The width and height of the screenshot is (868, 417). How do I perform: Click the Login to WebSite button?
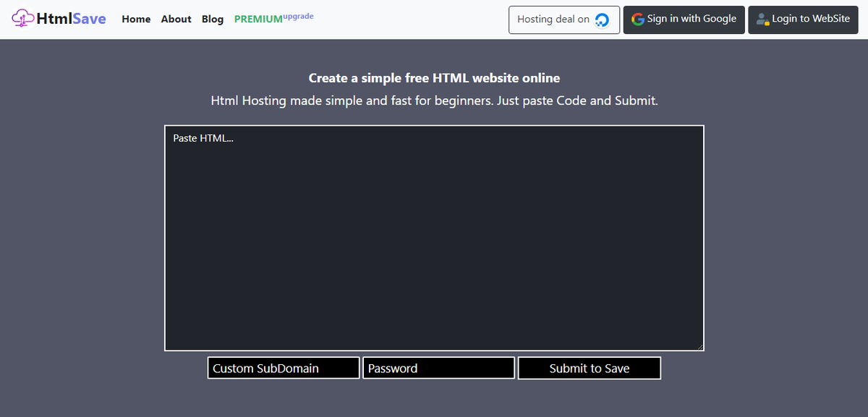[x=803, y=20]
